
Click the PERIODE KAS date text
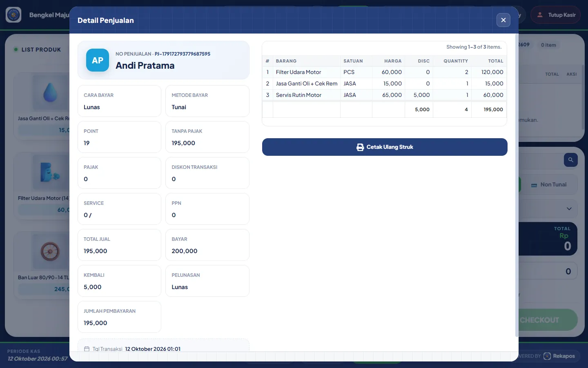38,359
